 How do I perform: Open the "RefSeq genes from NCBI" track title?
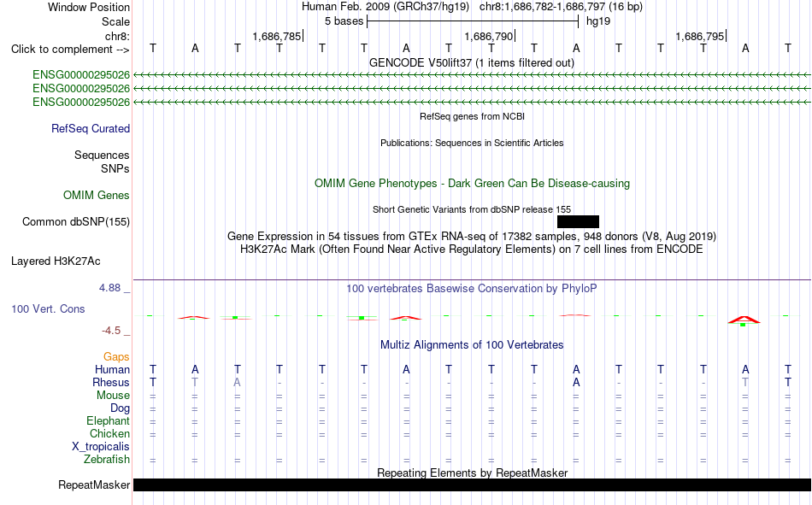coord(472,116)
